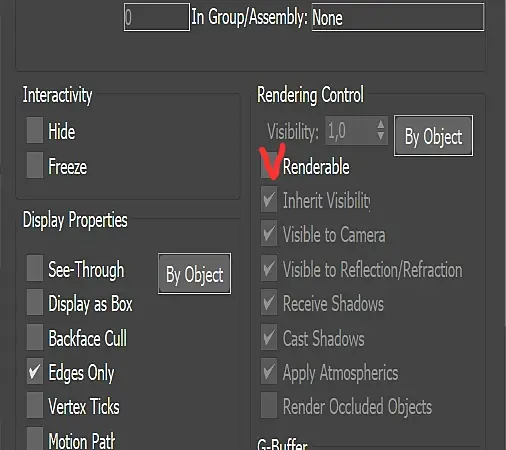
Task: Uncheck the Edges Only checkbox
Action: [x=35, y=372]
